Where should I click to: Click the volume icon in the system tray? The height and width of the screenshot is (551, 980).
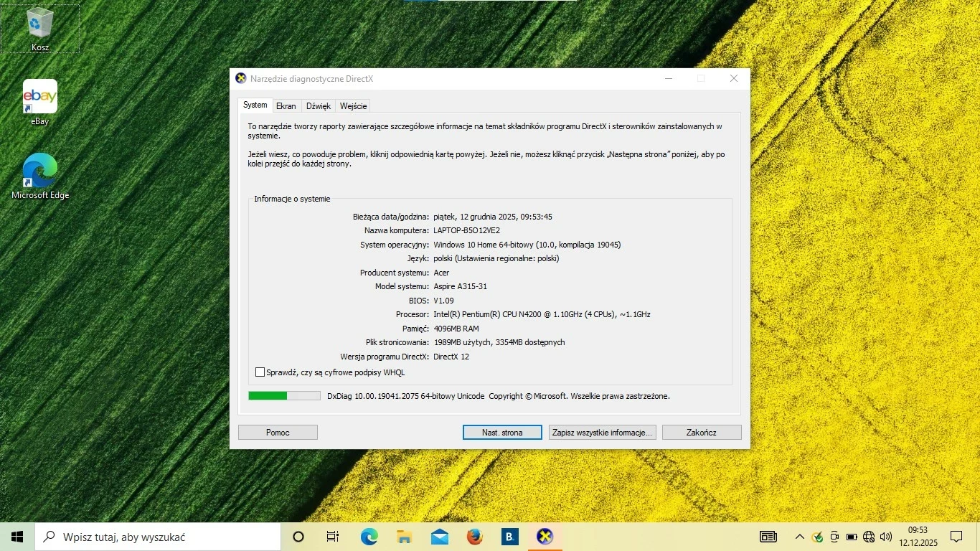tap(885, 536)
